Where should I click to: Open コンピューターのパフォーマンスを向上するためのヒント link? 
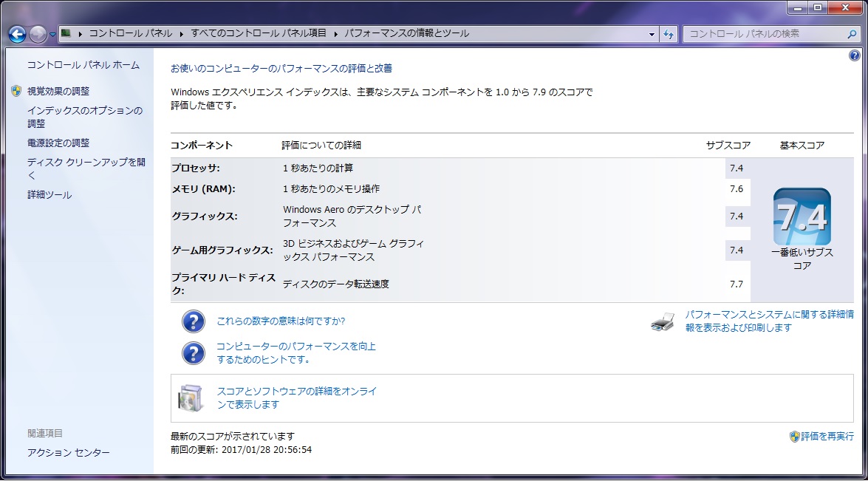(x=296, y=353)
